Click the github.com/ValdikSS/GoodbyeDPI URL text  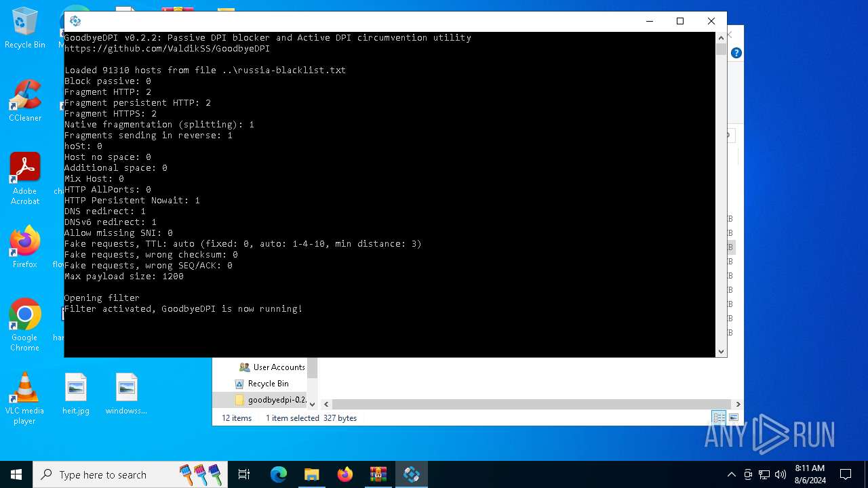167,49
